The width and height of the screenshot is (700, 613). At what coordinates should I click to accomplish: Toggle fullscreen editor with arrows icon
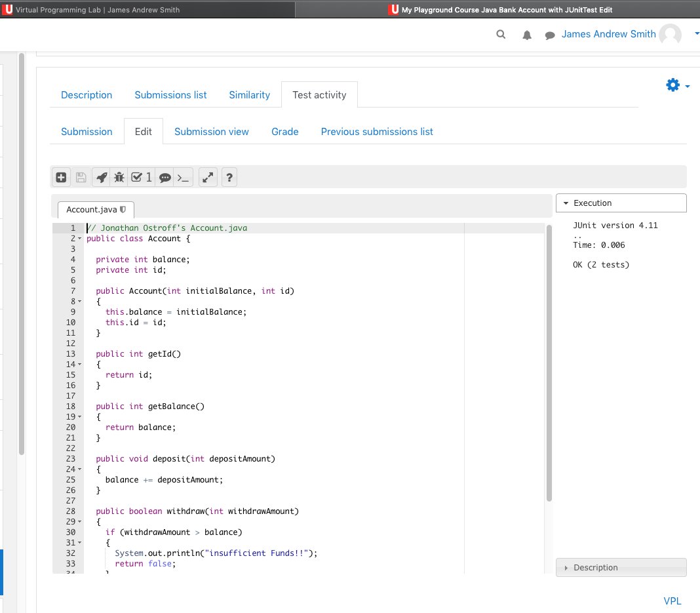pos(208,177)
